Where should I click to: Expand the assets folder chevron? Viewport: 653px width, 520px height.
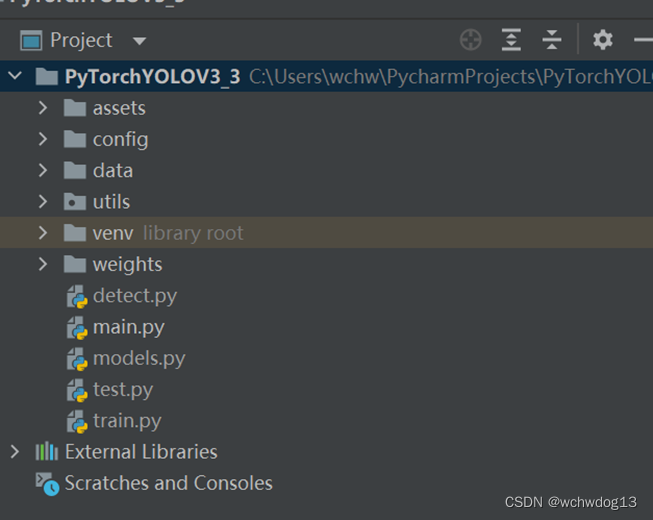(43, 108)
